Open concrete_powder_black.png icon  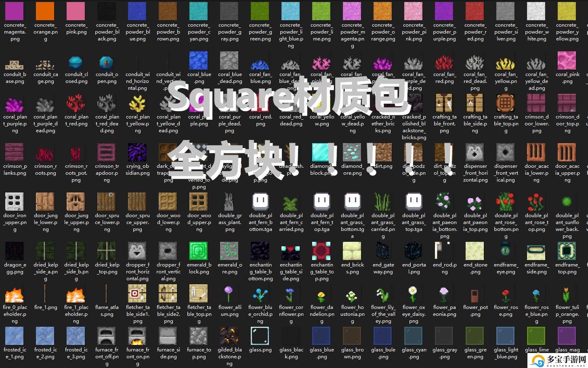click(107, 11)
